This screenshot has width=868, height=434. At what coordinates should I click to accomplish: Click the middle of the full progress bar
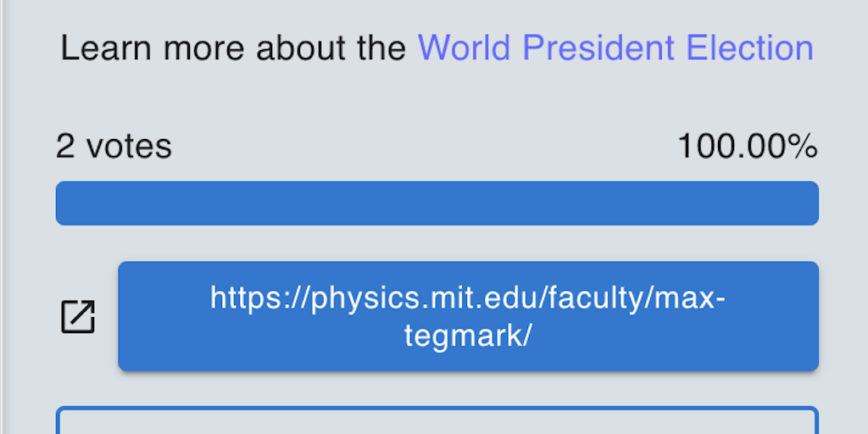437,203
